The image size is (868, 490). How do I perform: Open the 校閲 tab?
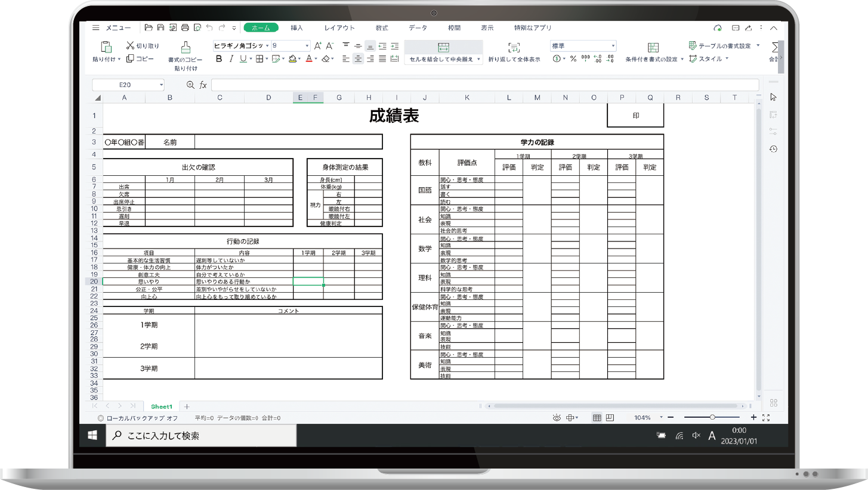(454, 28)
